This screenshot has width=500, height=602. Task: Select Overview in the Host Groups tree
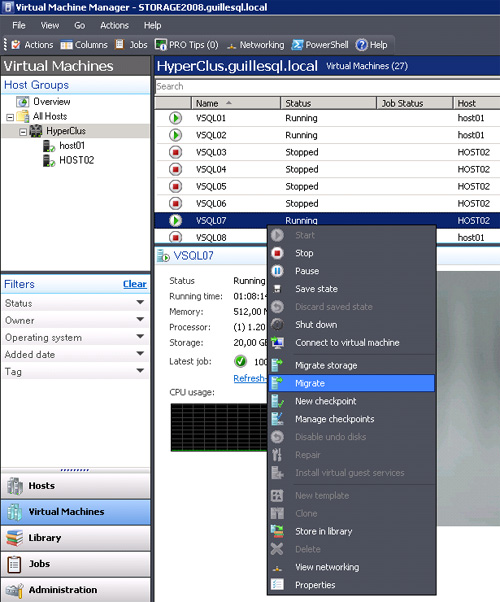tap(51, 102)
